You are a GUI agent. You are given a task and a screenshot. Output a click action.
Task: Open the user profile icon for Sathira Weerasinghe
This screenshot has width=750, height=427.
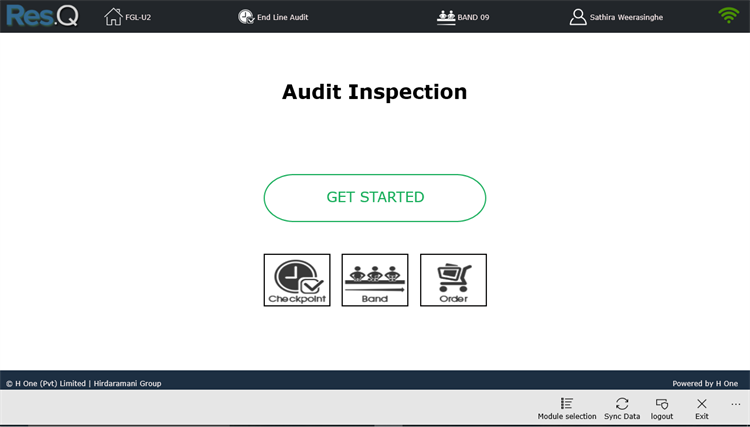pos(578,17)
